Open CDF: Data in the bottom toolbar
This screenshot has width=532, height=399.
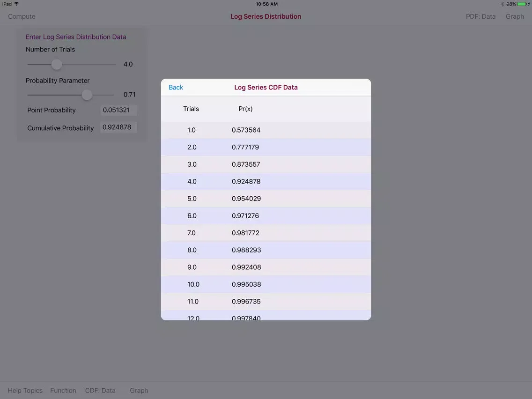click(100, 391)
